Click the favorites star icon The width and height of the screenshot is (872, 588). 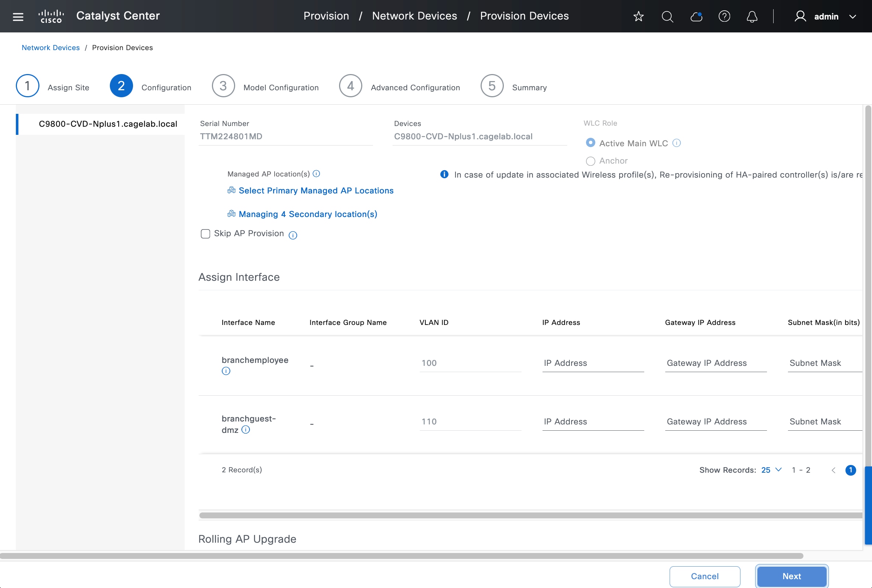point(638,17)
